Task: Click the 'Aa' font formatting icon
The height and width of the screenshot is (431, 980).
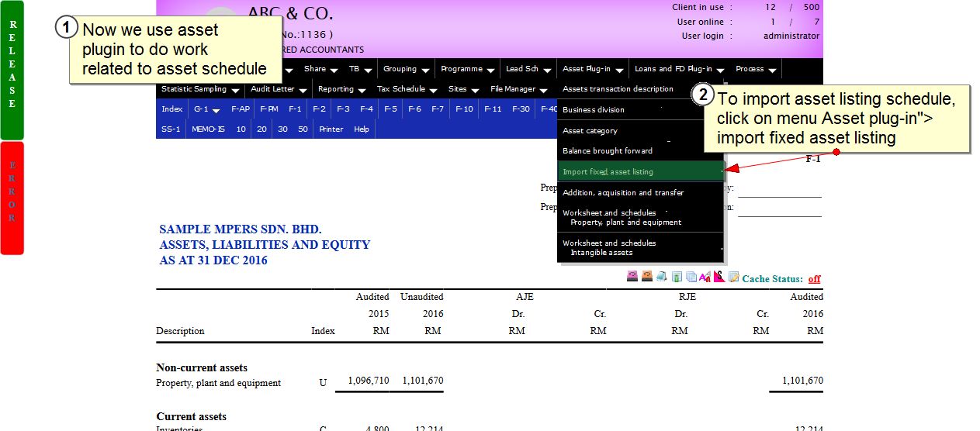Action: click(x=705, y=277)
